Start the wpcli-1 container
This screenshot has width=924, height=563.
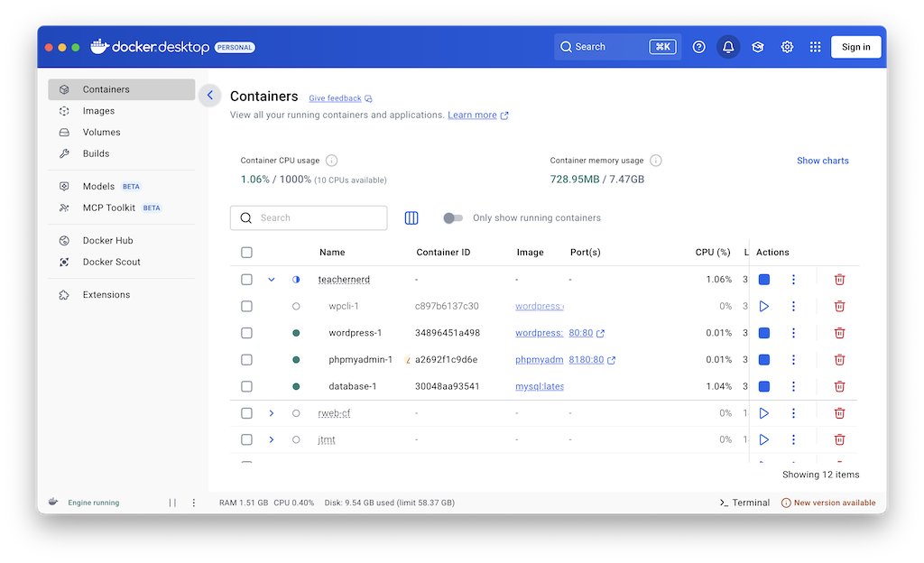pyautogui.click(x=763, y=306)
